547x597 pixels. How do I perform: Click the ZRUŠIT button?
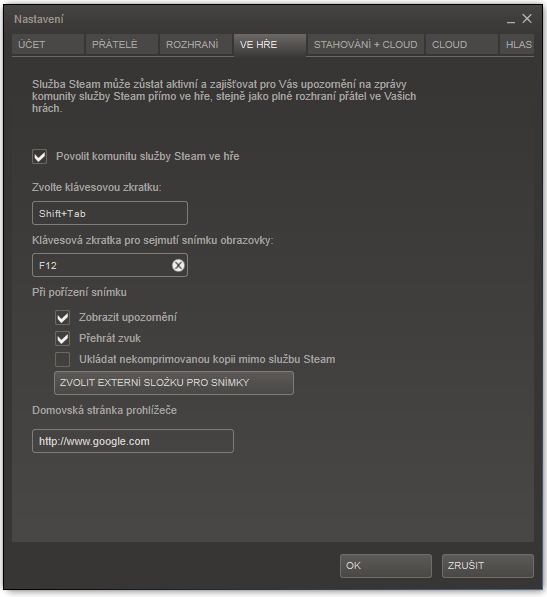(x=488, y=566)
